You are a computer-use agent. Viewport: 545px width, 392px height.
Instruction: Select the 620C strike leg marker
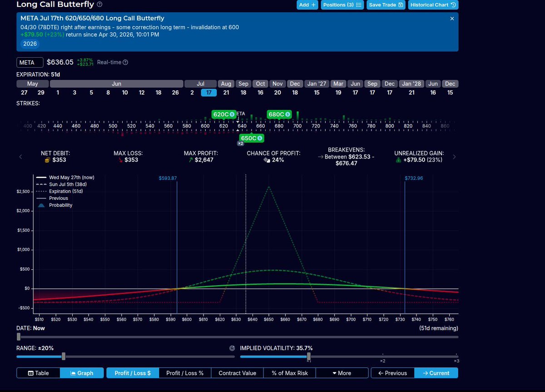pos(223,114)
